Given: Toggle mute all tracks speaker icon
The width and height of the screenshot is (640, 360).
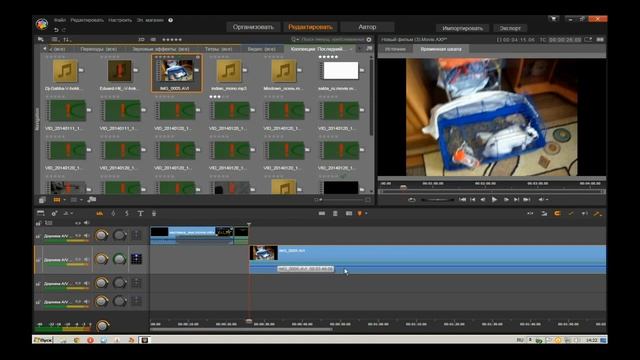Looking at the screenshot, I should click(87, 223).
